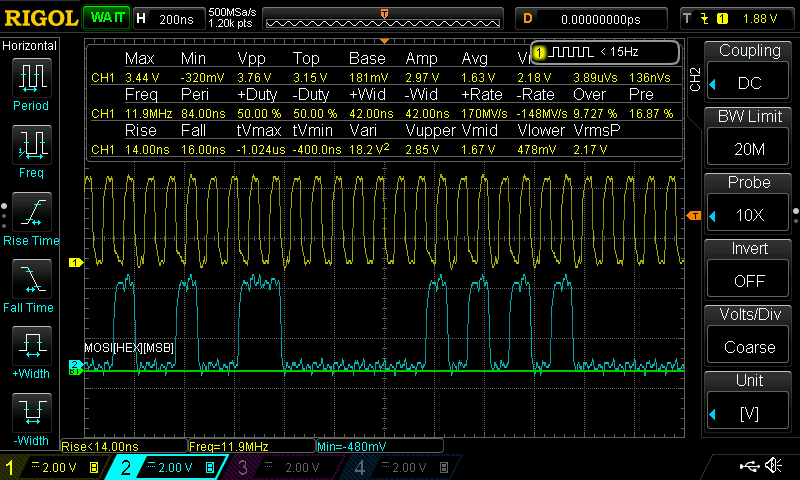Click the +Rate value 170MV/s
This screenshot has height=480, width=800.
click(484, 113)
